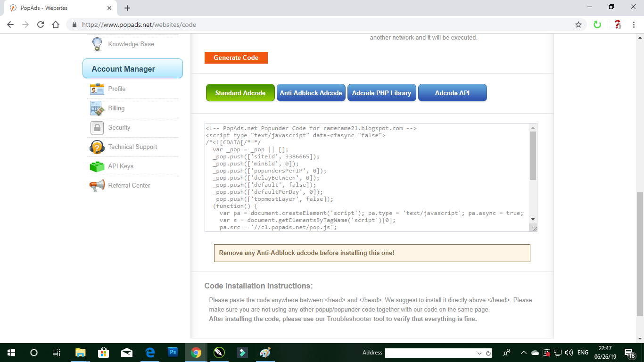This screenshot has width=644, height=362.
Task: Select the Referral Center megaphone icon
Action: tap(97, 185)
